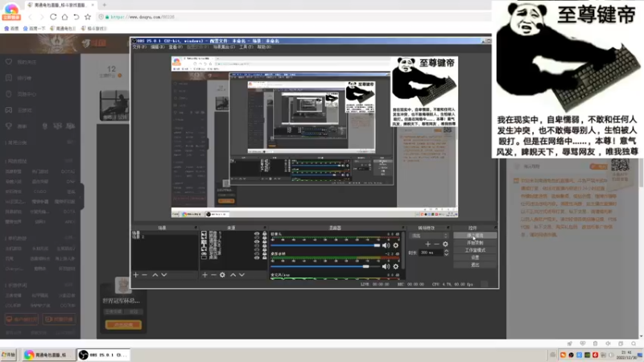Click the 退出 button in OBS controls
The image size is (644, 362).
pos(475,265)
